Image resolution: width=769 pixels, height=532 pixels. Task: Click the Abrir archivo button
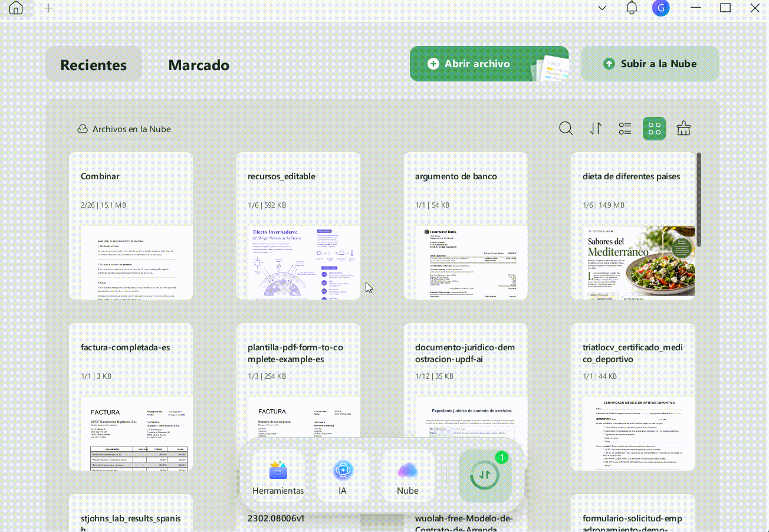pyautogui.click(x=489, y=64)
